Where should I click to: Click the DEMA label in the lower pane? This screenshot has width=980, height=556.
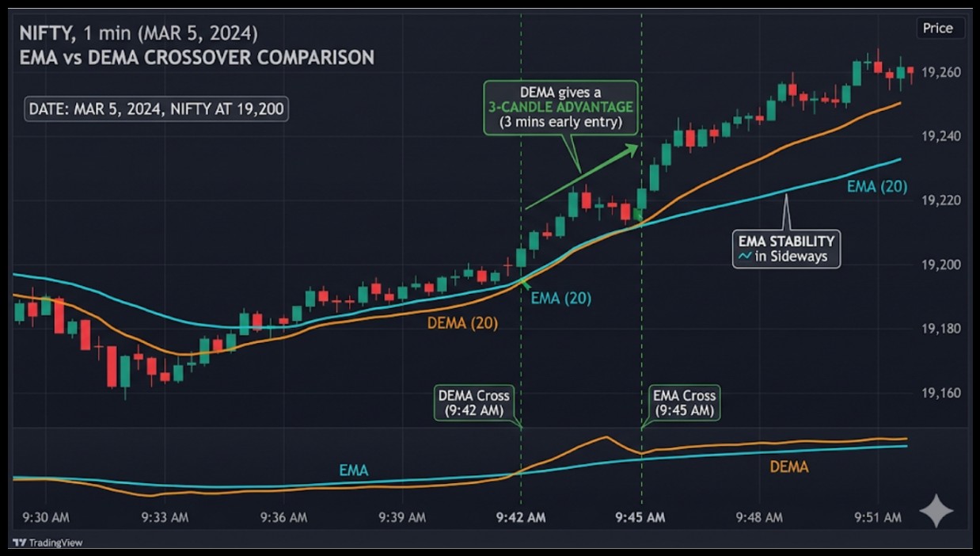click(x=788, y=467)
